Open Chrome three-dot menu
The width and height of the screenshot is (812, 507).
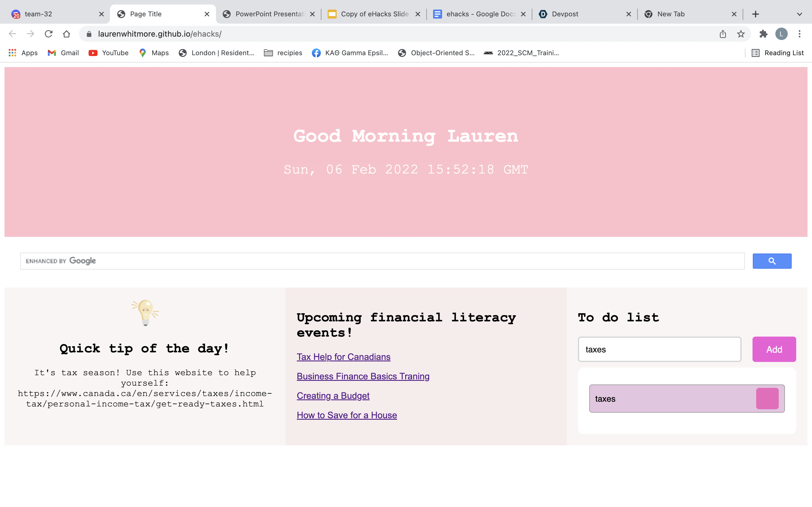800,34
